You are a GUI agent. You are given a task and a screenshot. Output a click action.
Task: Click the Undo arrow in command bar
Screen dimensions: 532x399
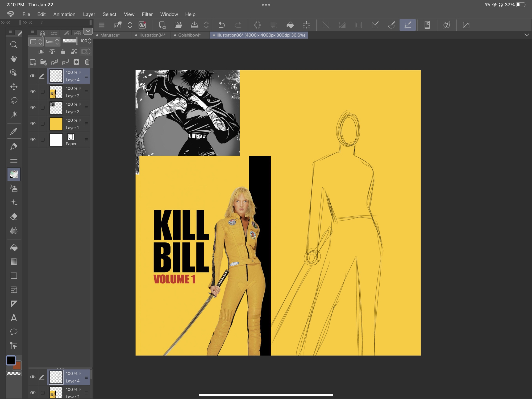(x=222, y=25)
